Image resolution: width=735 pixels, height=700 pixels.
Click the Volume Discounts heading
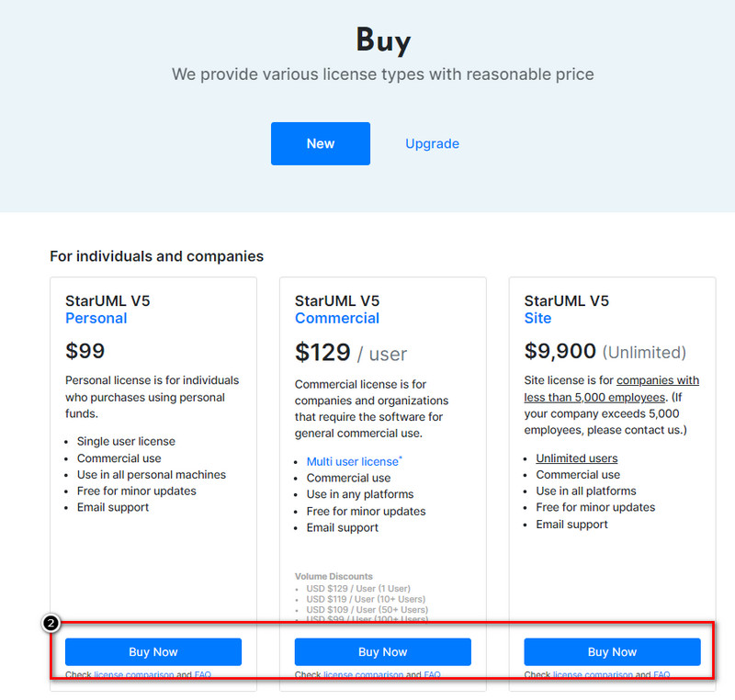point(334,576)
